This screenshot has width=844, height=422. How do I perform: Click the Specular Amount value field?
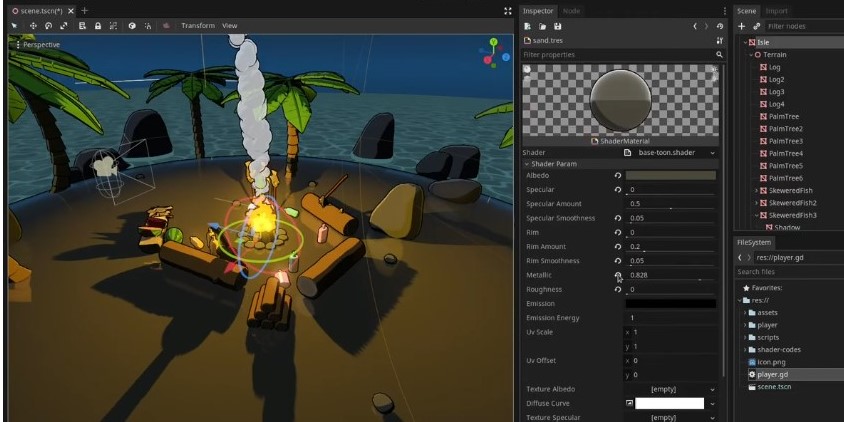point(671,204)
